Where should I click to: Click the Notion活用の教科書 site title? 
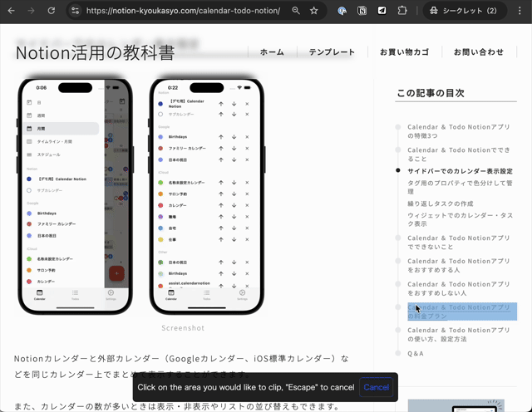[x=95, y=53]
